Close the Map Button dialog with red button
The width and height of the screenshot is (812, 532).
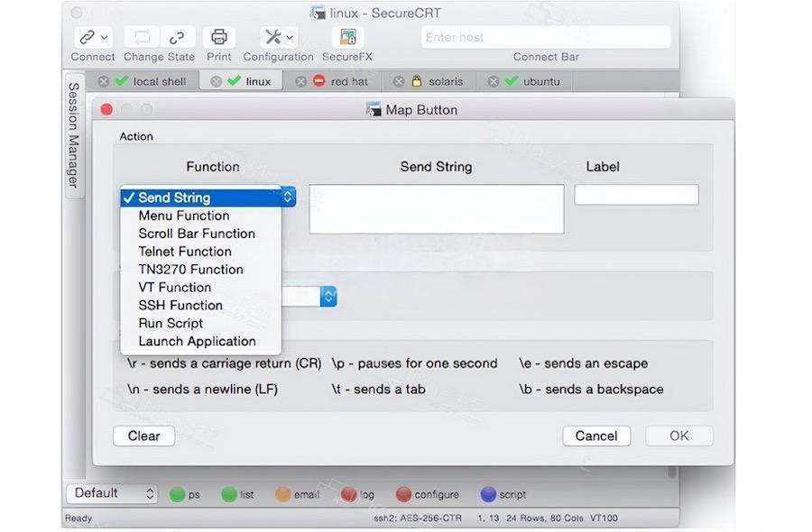106,109
